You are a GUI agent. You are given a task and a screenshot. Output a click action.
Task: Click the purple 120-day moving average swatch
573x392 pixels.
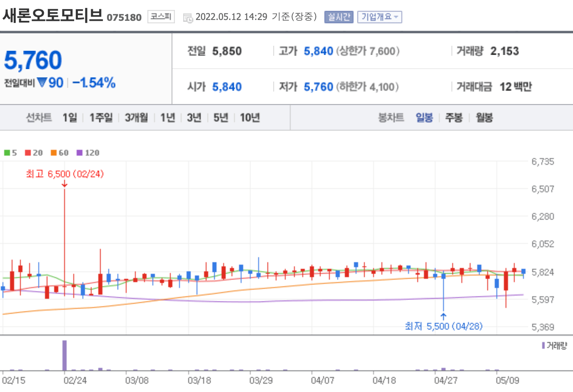click(x=80, y=153)
